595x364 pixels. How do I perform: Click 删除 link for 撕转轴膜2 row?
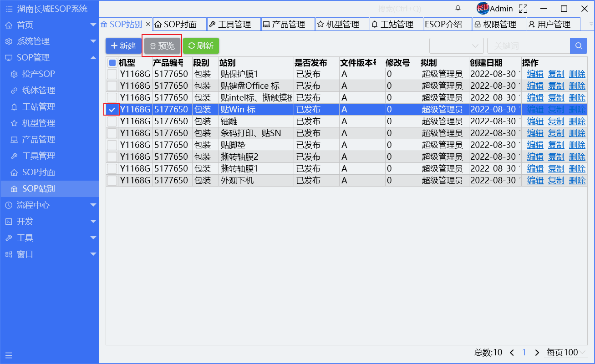tap(577, 157)
